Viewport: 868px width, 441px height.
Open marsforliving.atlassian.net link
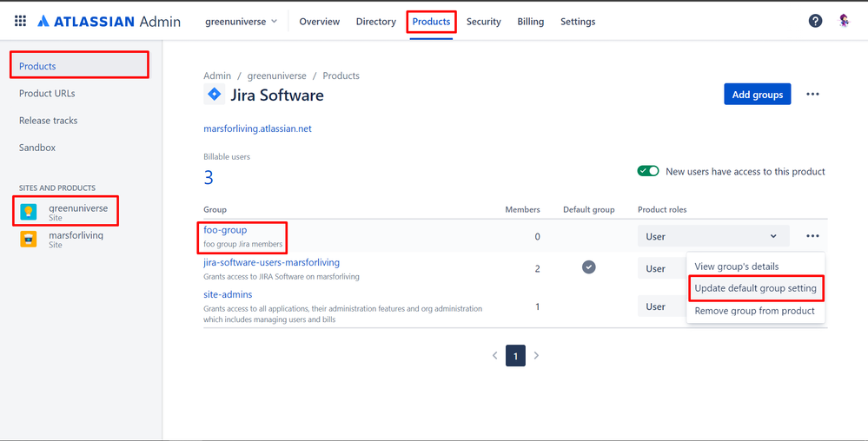(x=257, y=128)
